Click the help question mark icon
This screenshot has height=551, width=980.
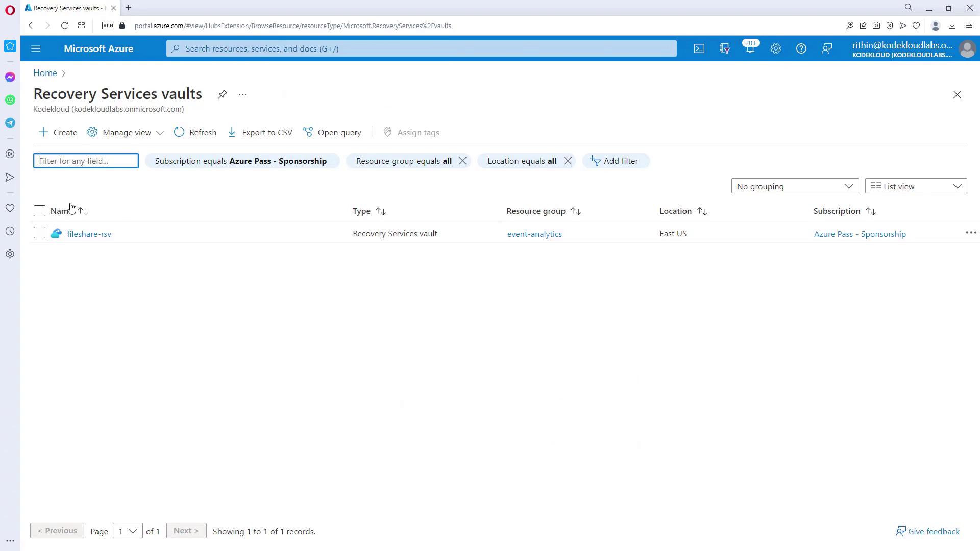pyautogui.click(x=801, y=48)
